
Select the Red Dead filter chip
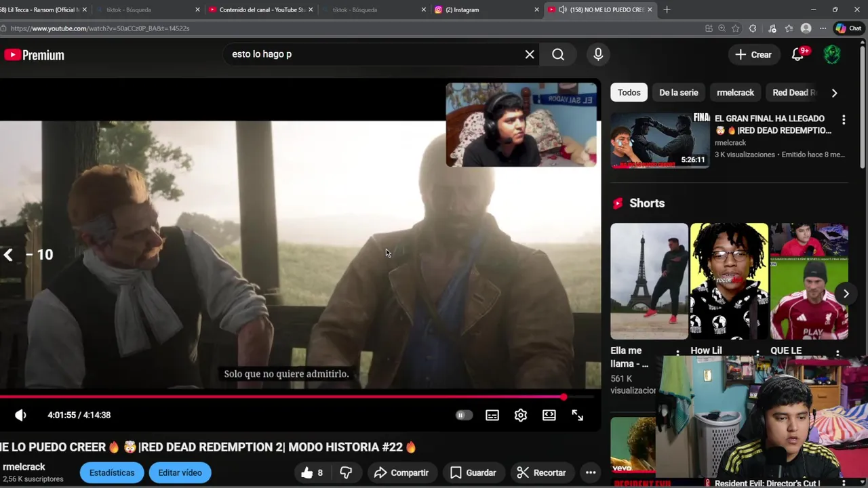793,93
